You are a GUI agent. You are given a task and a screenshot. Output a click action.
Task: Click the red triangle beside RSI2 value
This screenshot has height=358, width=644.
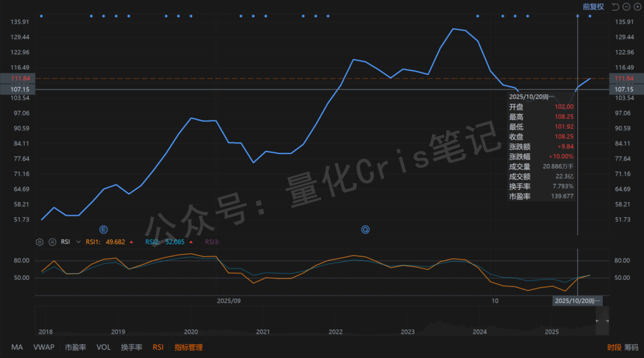[191, 242]
